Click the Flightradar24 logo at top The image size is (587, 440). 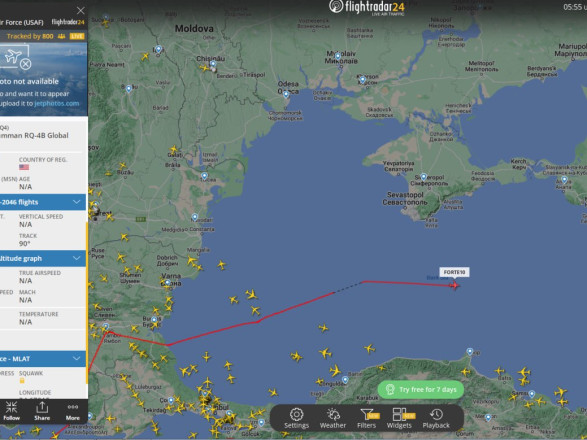pyautogui.click(x=367, y=7)
